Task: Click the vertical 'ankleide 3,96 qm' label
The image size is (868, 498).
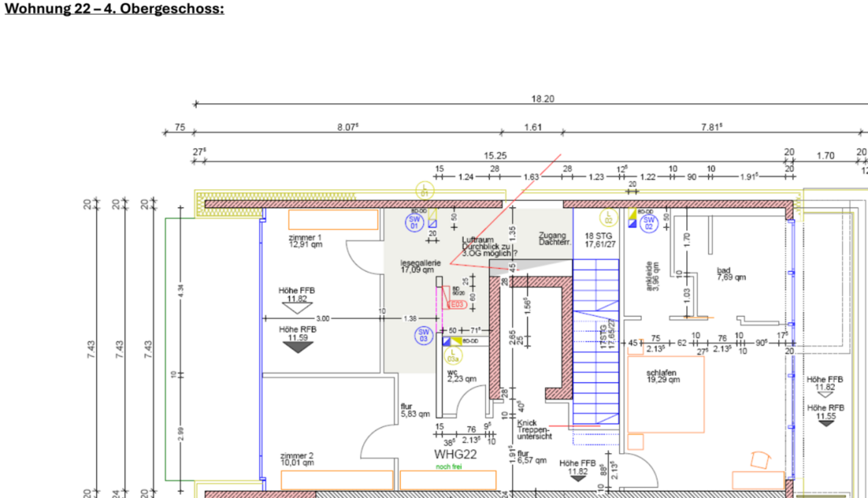Action: pos(651,276)
